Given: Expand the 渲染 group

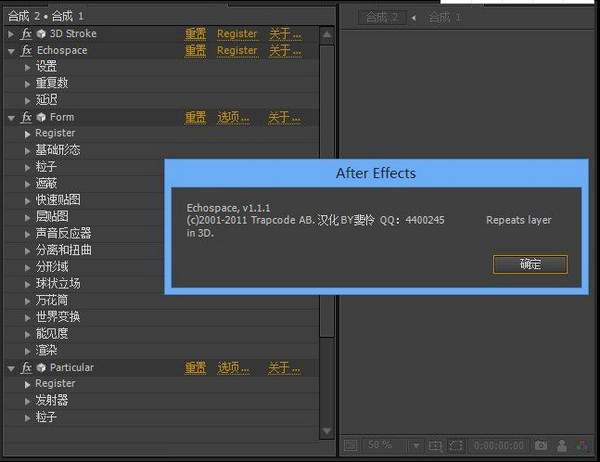Looking at the screenshot, I should pos(28,351).
